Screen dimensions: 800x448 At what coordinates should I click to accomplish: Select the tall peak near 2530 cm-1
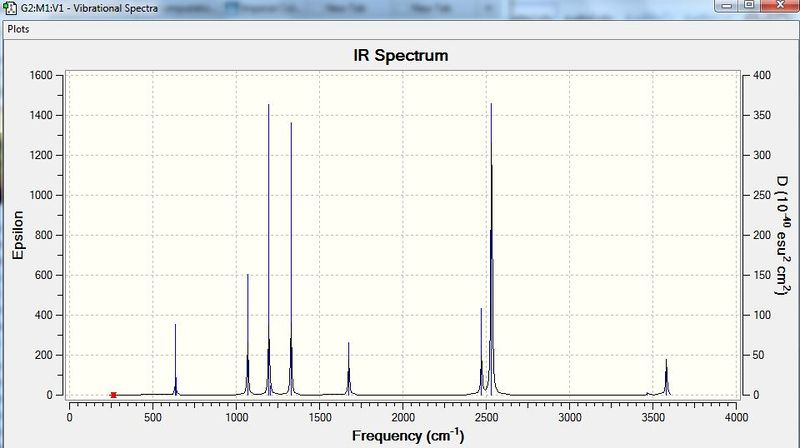pyautogui.click(x=491, y=249)
